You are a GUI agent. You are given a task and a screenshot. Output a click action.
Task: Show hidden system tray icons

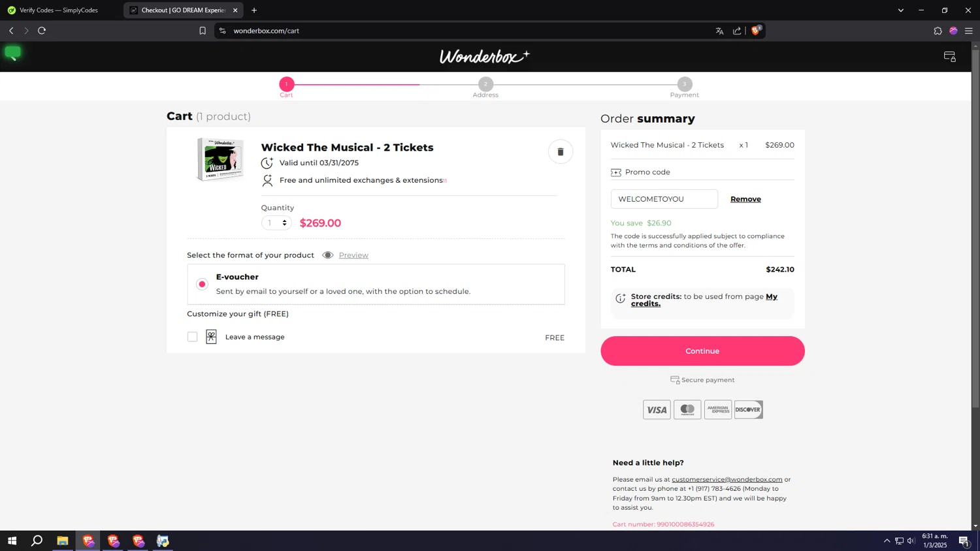[887, 541]
